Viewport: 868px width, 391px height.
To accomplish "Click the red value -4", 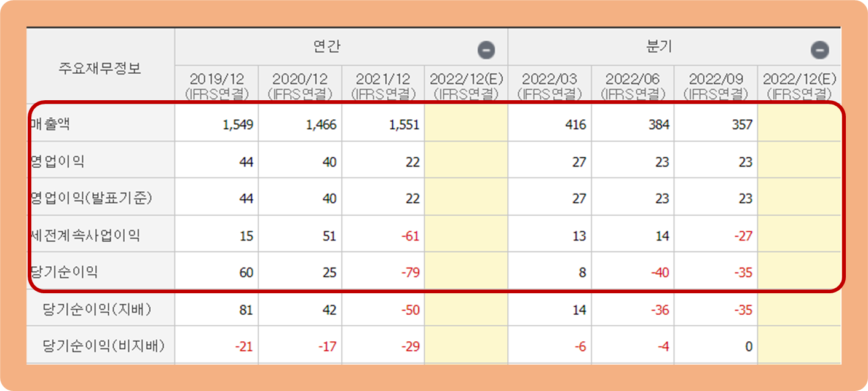I will [x=663, y=347].
